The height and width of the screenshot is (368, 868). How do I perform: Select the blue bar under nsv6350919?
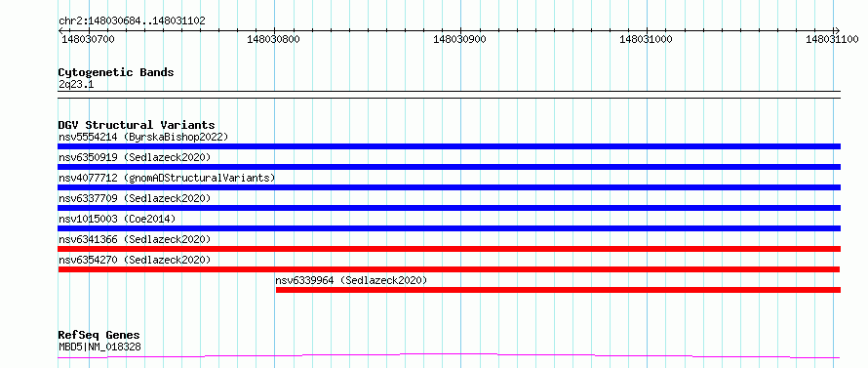pyautogui.click(x=449, y=167)
